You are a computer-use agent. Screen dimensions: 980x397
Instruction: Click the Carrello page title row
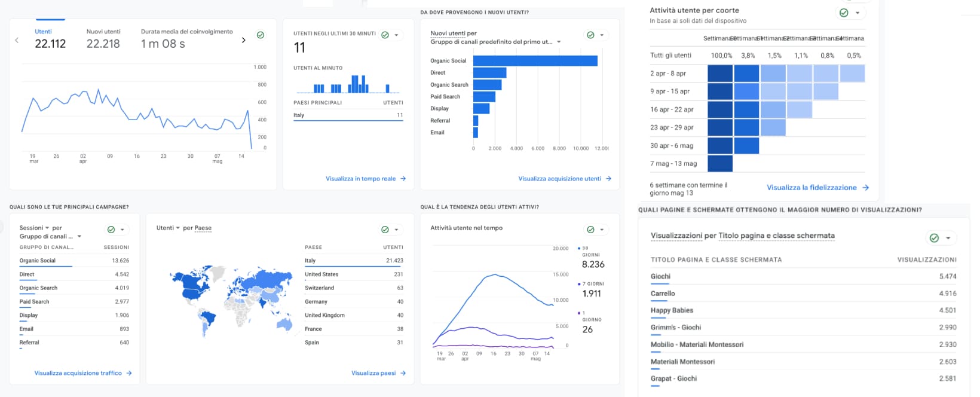pos(803,294)
